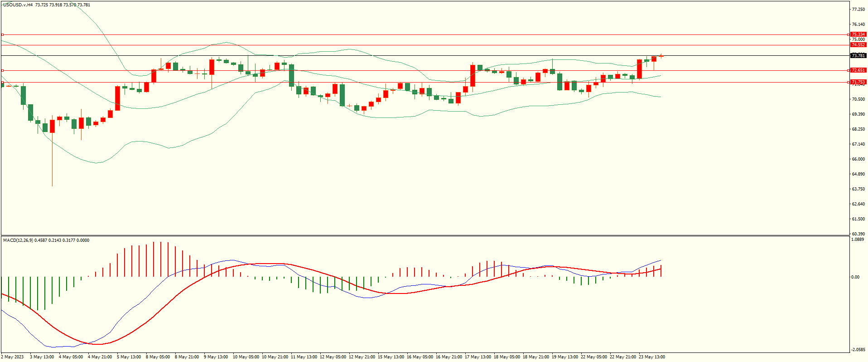Click the 11 May 13:00 time label
868x362 pixels.
304,357
